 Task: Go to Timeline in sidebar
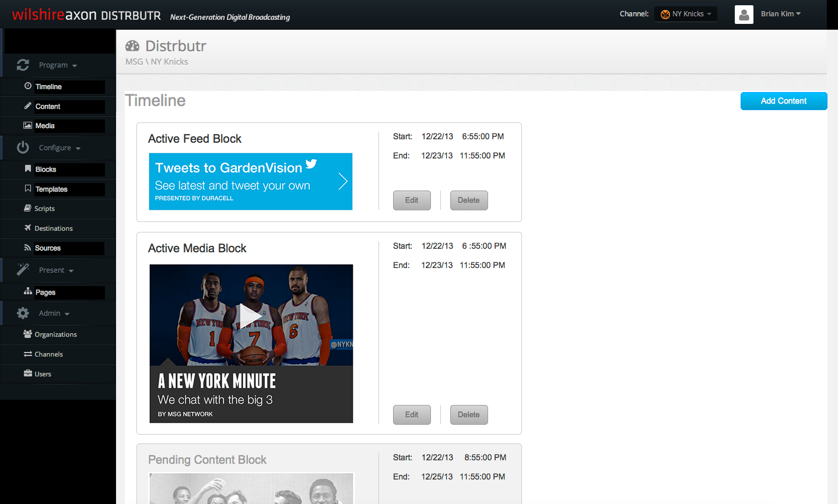(x=48, y=87)
